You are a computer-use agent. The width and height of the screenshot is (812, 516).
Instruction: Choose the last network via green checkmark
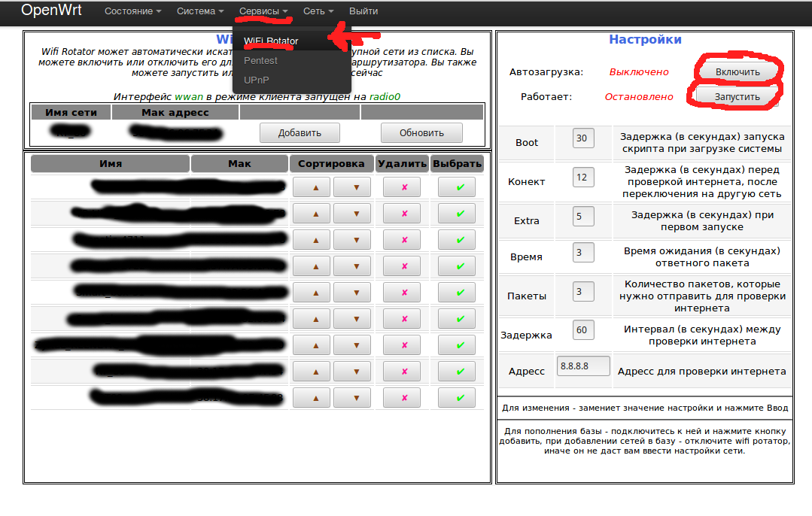456,398
